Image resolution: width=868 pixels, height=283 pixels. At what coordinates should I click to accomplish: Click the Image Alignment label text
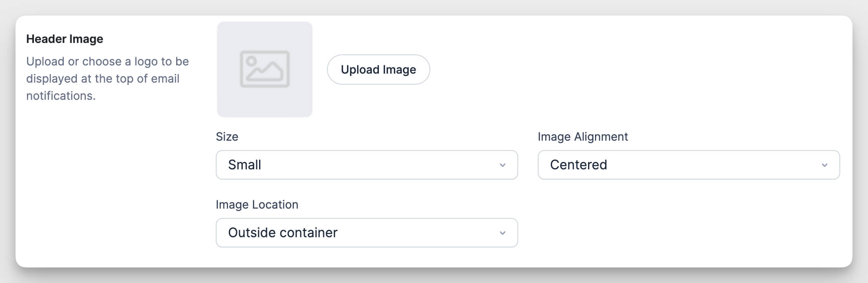pyautogui.click(x=583, y=137)
